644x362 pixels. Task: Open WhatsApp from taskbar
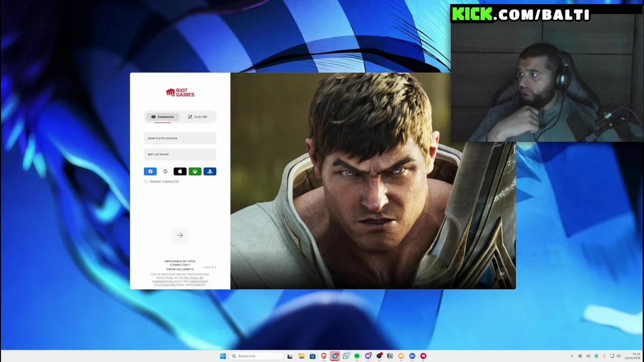click(x=346, y=356)
